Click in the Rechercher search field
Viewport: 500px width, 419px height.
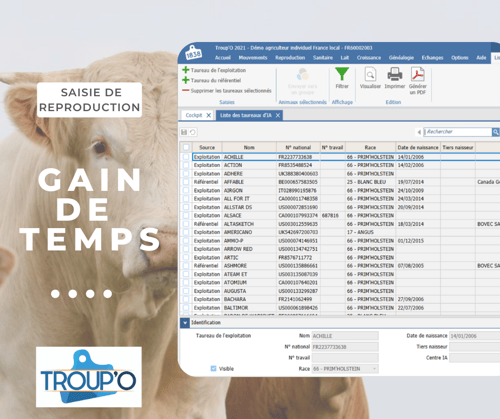[x=458, y=132]
